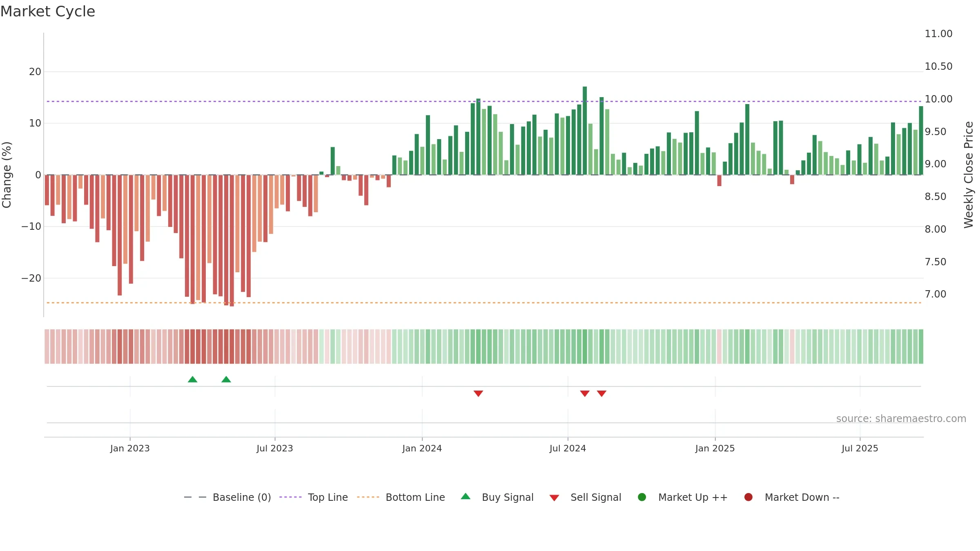Viewport: 980px width, 551px height.
Task: Toggle the Bottom Line legend entry
Action: tap(401, 497)
